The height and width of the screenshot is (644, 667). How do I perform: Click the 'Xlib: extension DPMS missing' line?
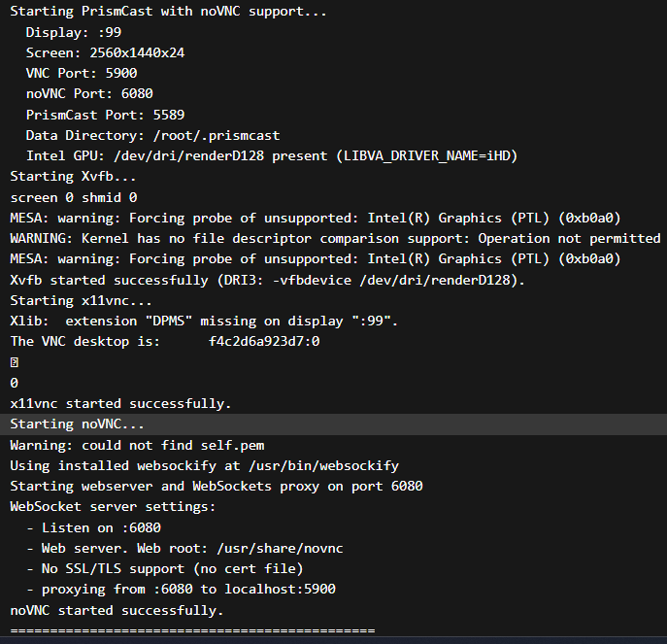pos(204,321)
